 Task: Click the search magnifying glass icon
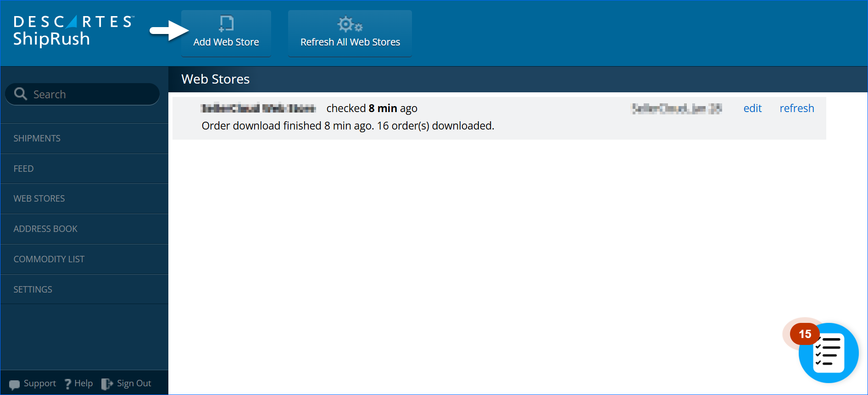(21, 94)
